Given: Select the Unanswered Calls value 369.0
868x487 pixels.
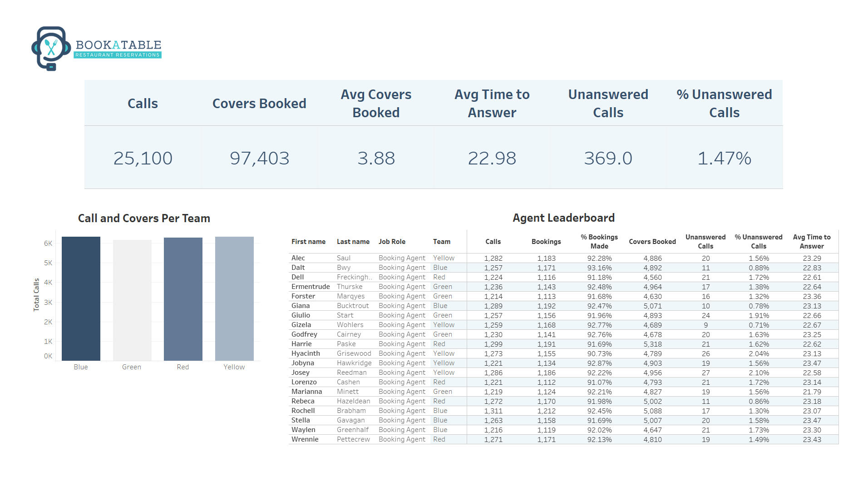Looking at the screenshot, I should pyautogui.click(x=608, y=158).
